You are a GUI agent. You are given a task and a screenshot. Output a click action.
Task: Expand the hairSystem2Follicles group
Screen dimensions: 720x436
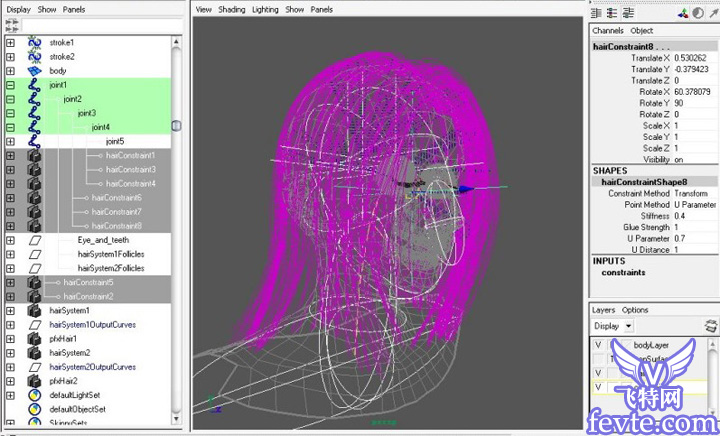pyautogui.click(x=10, y=269)
